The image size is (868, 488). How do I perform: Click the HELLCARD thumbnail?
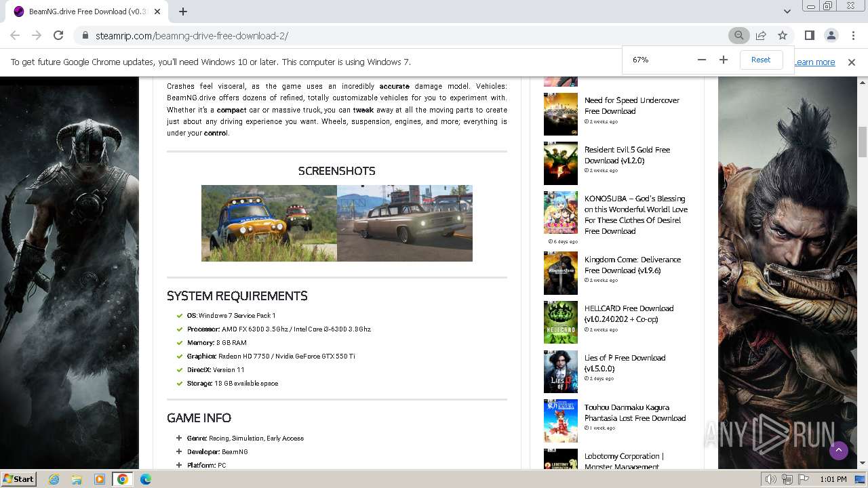561,323
